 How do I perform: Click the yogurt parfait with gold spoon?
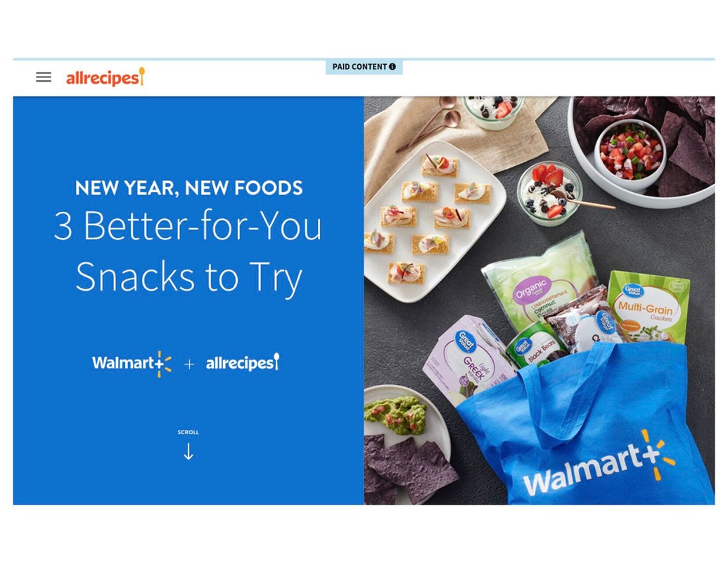point(551,193)
